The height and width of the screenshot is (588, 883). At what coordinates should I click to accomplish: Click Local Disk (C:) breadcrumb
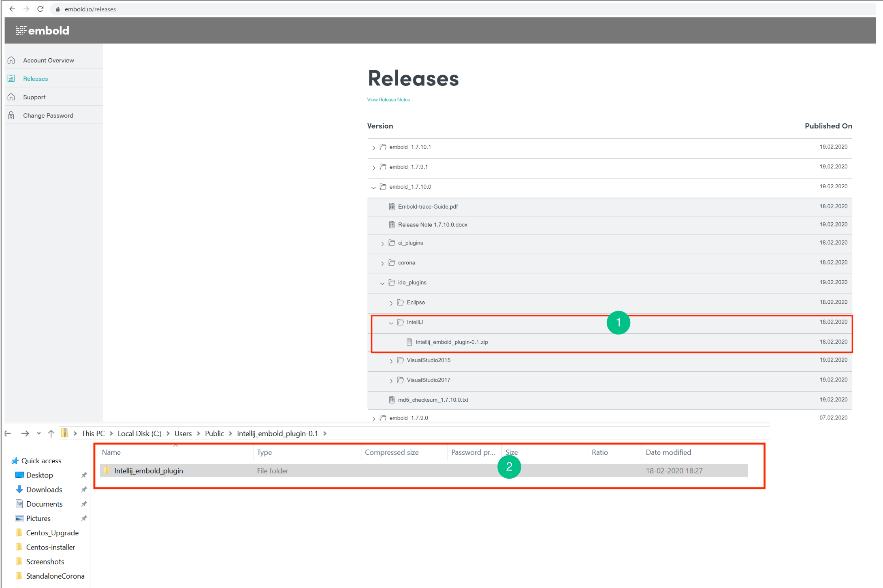click(x=139, y=434)
